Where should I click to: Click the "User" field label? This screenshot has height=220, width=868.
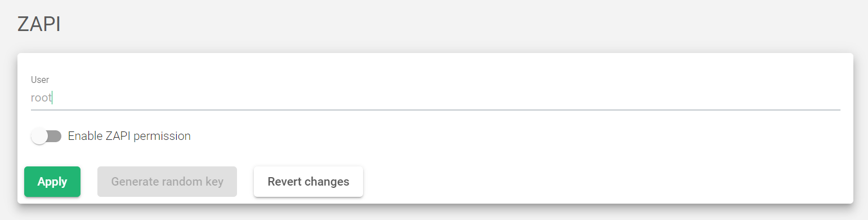tap(40, 80)
